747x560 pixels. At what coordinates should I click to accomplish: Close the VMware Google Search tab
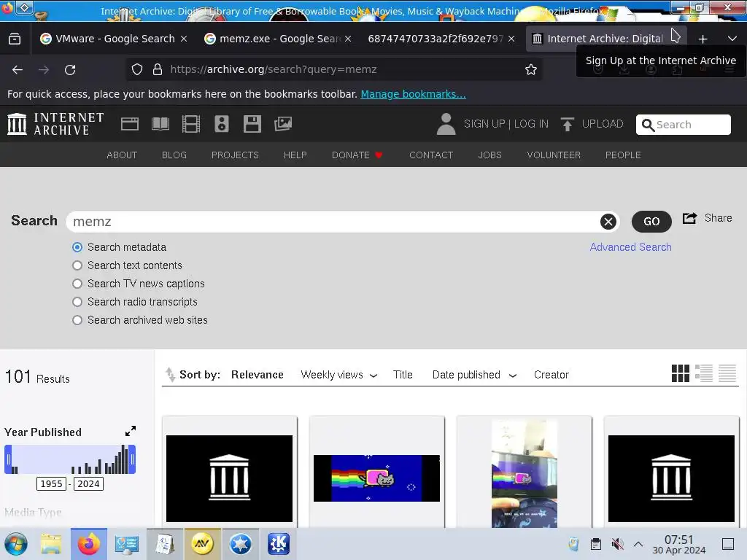(184, 39)
